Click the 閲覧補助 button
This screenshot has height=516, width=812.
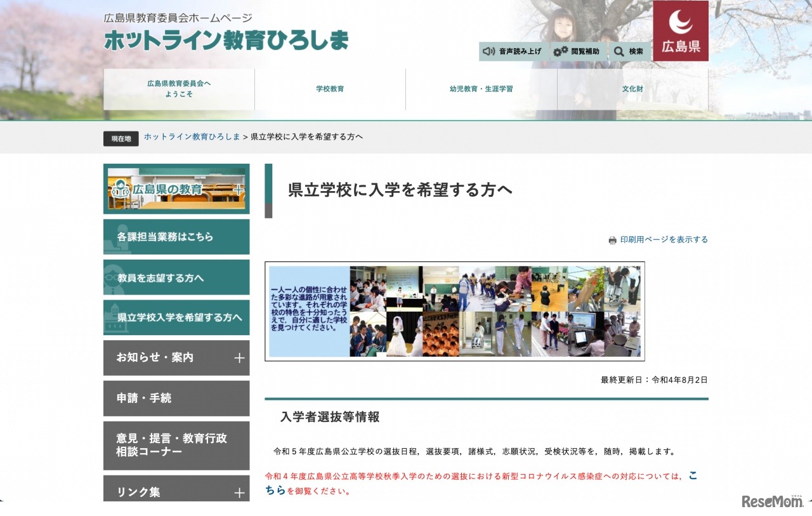click(x=579, y=51)
